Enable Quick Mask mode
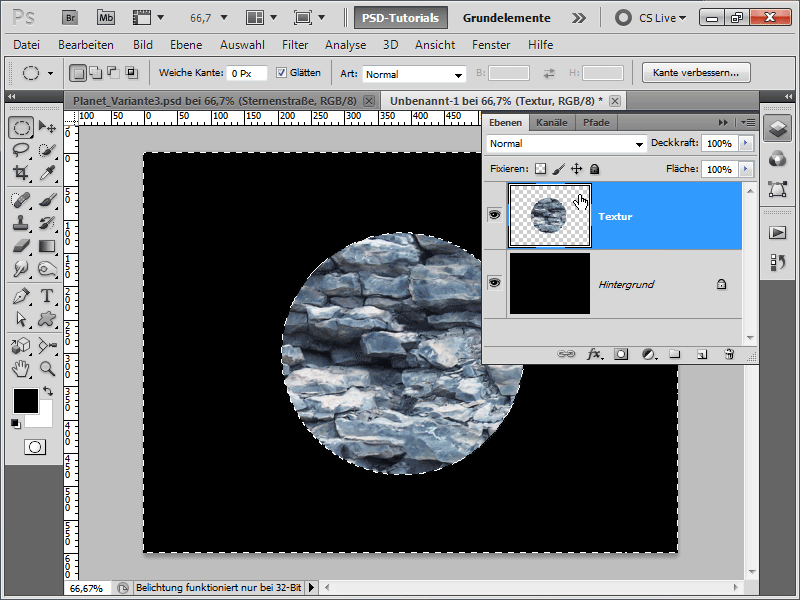The width and height of the screenshot is (800, 600). 35,447
